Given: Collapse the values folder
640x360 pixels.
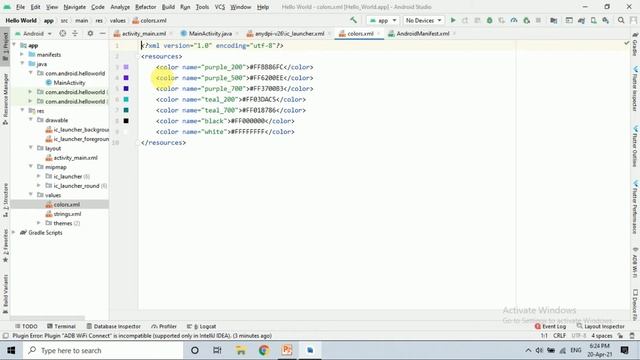Looking at the screenshot, I should 31,195.
